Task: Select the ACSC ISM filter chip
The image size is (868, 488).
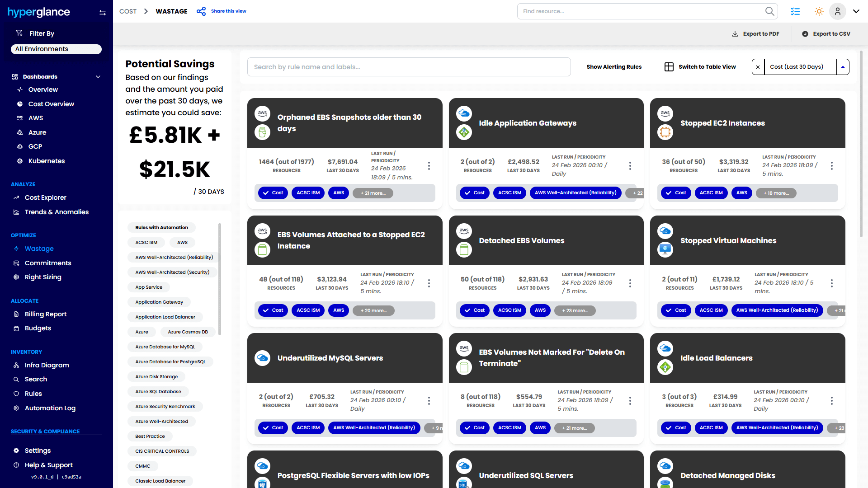Action: tap(146, 242)
